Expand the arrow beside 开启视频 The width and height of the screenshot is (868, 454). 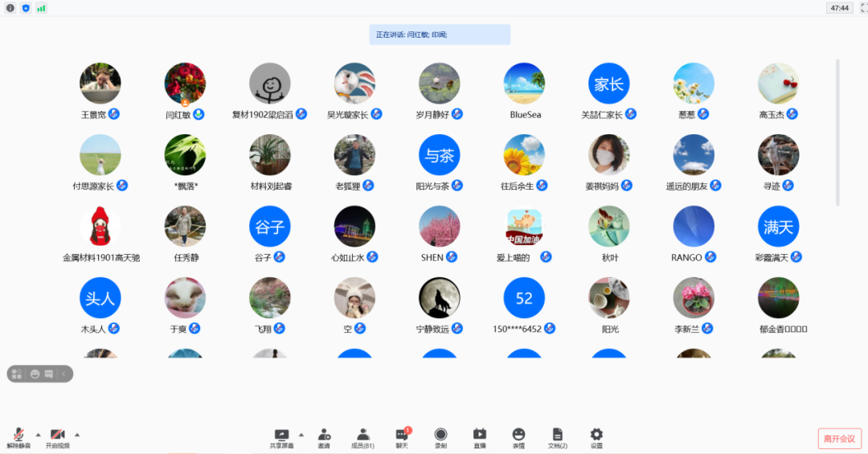click(x=77, y=434)
